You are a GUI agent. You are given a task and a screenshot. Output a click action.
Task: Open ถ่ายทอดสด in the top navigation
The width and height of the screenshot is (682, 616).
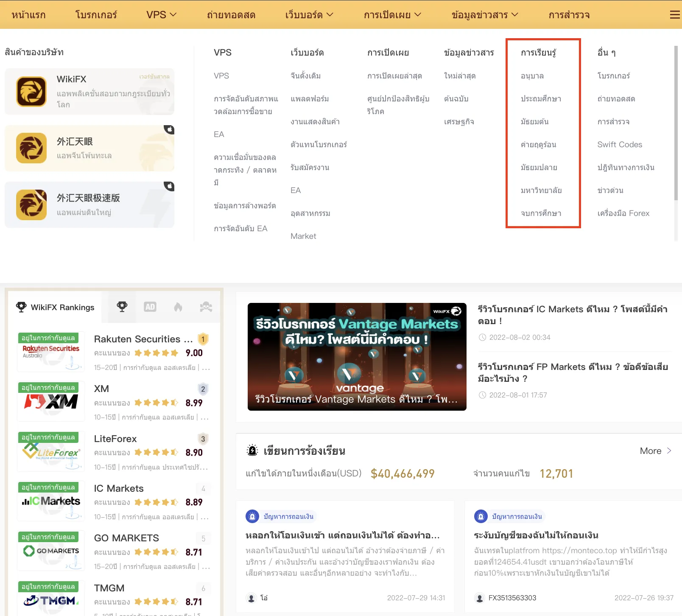[x=231, y=15]
